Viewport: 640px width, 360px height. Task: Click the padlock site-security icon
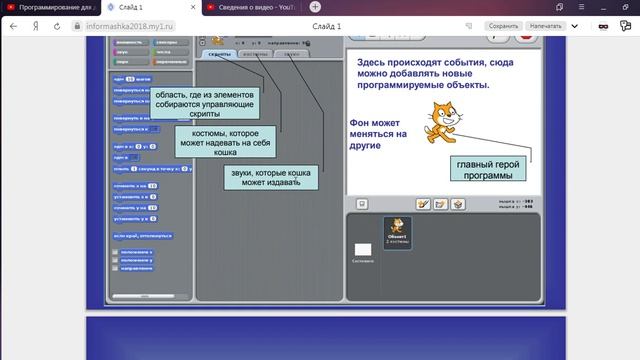[x=77, y=26]
